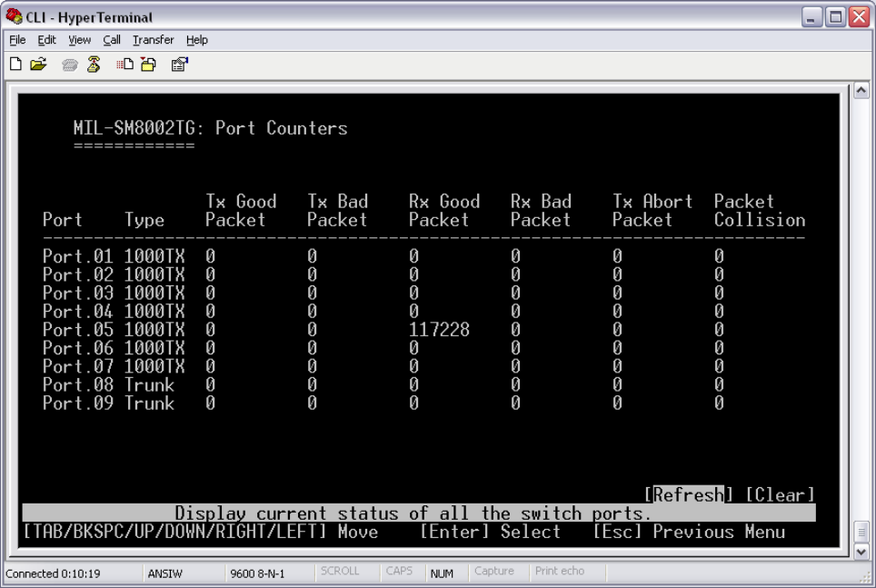The height and width of the screenshot is (588, 876).
Task: Click the Tx Abort Packet column header
Action: (x=652, y=210)
